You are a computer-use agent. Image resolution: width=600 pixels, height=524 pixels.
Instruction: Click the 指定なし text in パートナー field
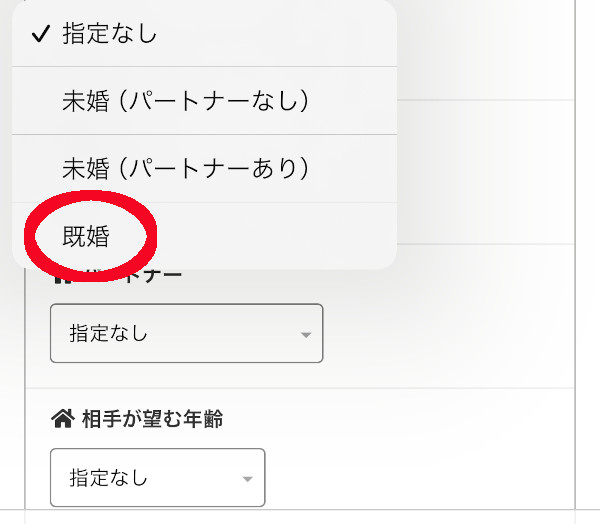coord(108,333)
